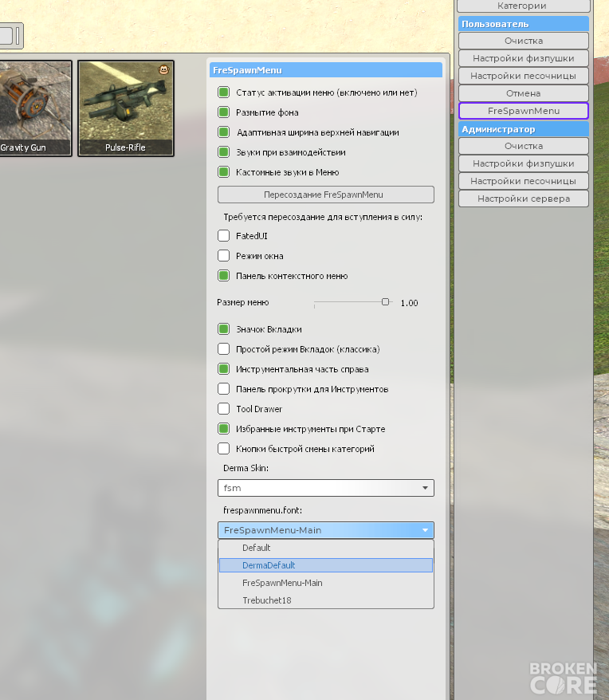Screen dimensions: 609x700
Task: Check the Tool Drawer checkbox
Action: tap(224, 408)
